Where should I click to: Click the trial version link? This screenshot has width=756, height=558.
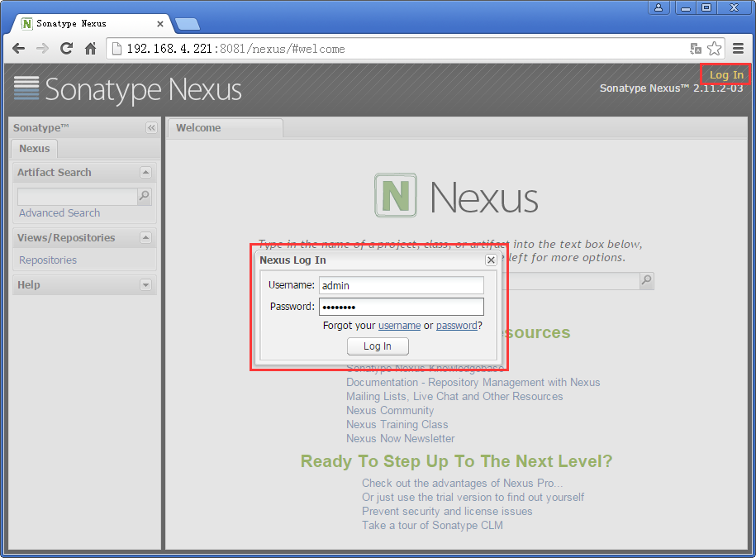[x=473, y=497]
